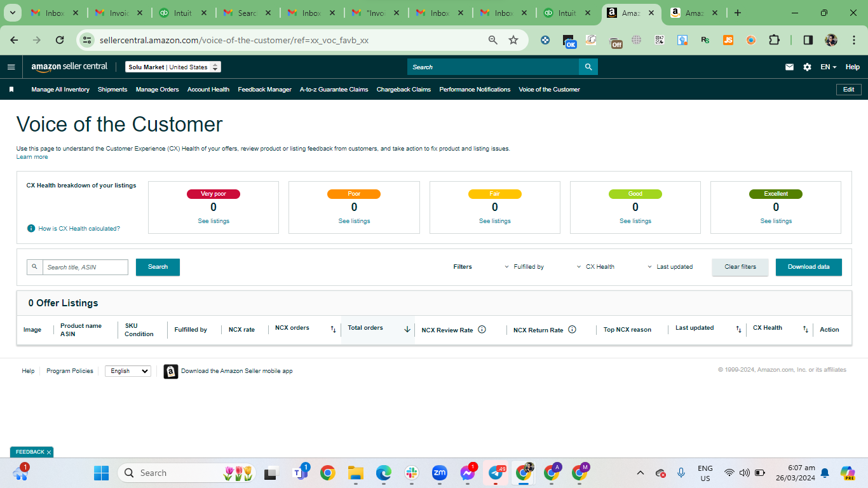
Task: Open the Chrome tab search dropdown
Action: 12,13
